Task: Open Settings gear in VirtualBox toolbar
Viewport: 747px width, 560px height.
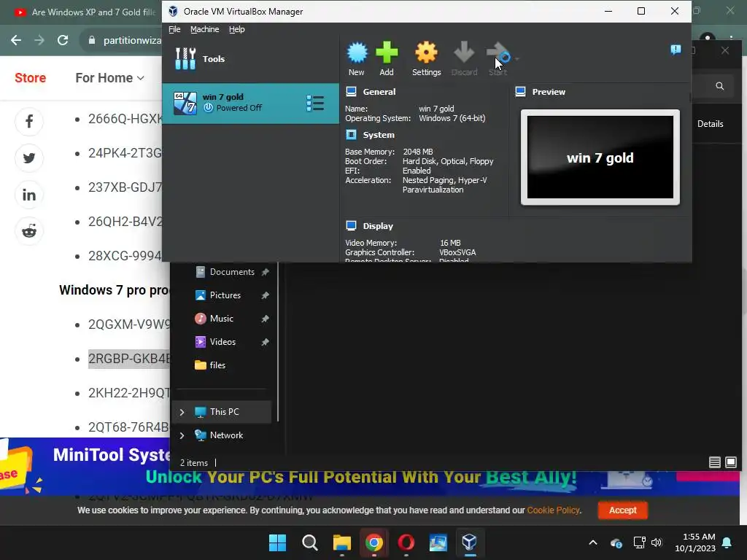Action: pos(426,52)
